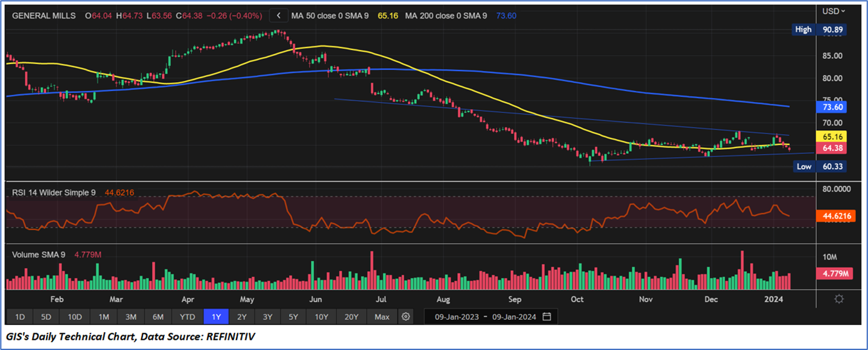Click the Sep label on time axis
The width and height of the screenshot is (868, 350).
514,299
